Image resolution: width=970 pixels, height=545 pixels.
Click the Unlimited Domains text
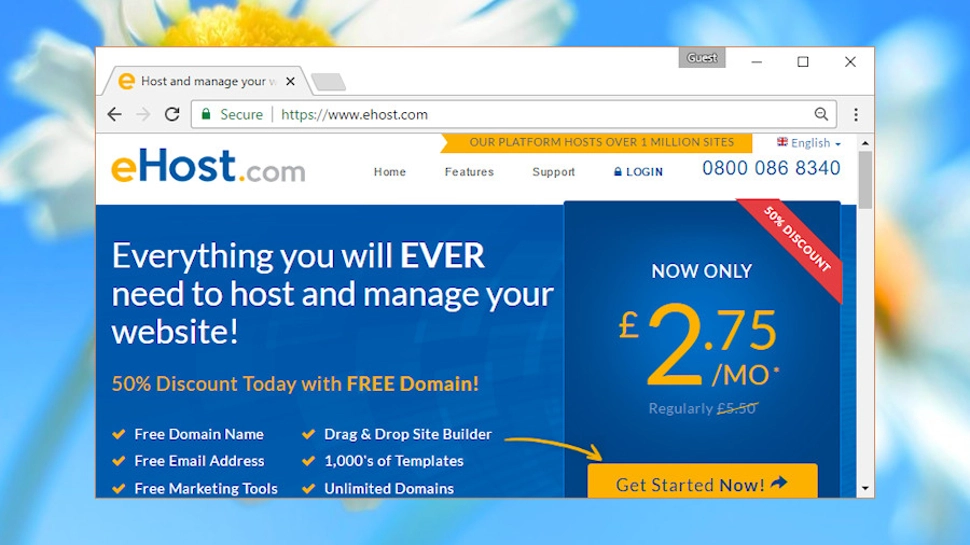pyautogui.click(x=388, y=488)
